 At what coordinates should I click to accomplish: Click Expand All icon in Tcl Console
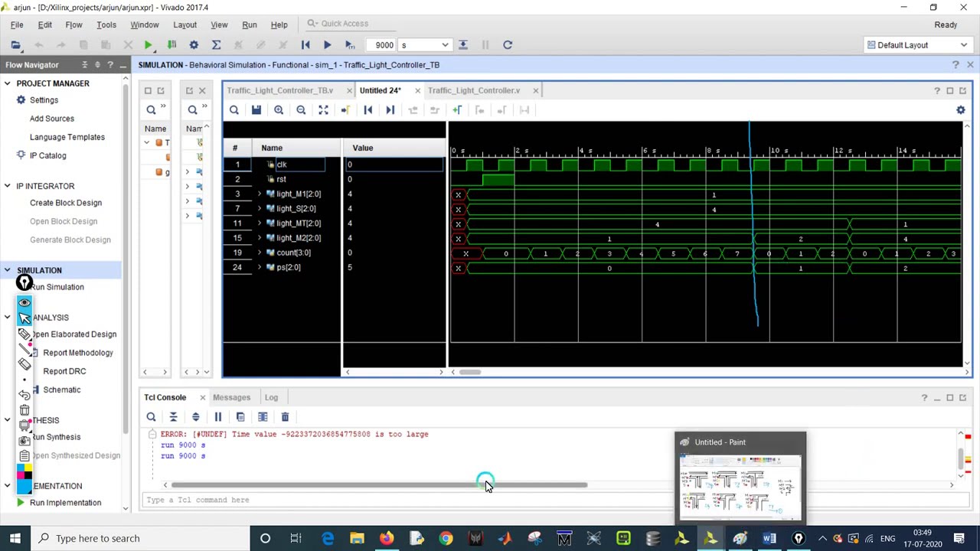coord(195,417)
